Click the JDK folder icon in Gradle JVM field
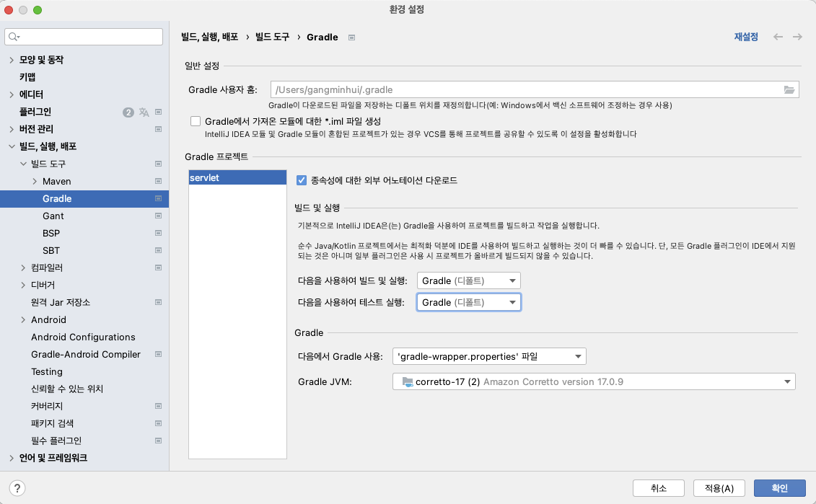 (408, 381)
